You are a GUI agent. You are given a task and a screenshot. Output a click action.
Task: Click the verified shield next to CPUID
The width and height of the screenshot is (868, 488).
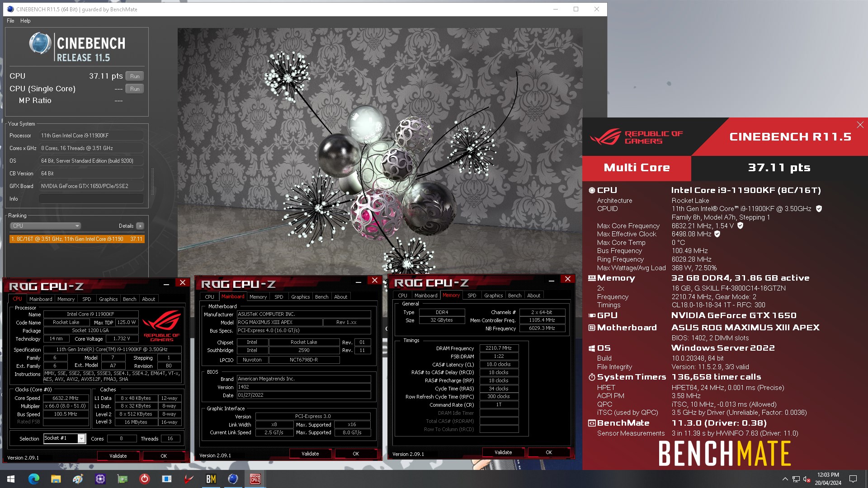[x=819, y=209]
